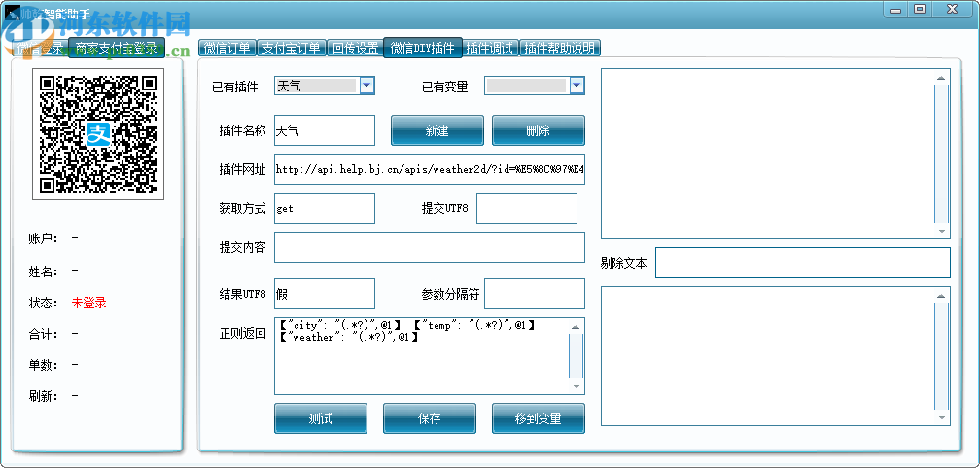Click the 新建 button
This screenshot has width=980, height=468.
coord(437,130)
